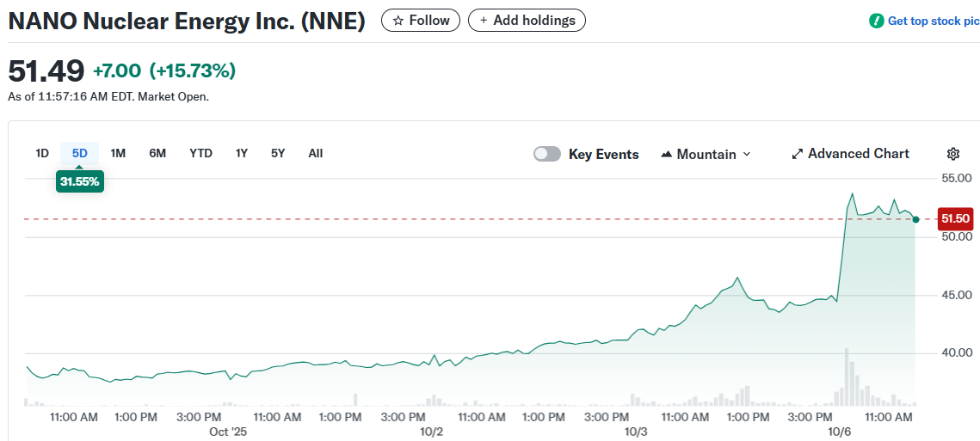The width and height of the screenshot is (980, 441).
Task: Click the green Get top stock picks icon
Action: 876,21
